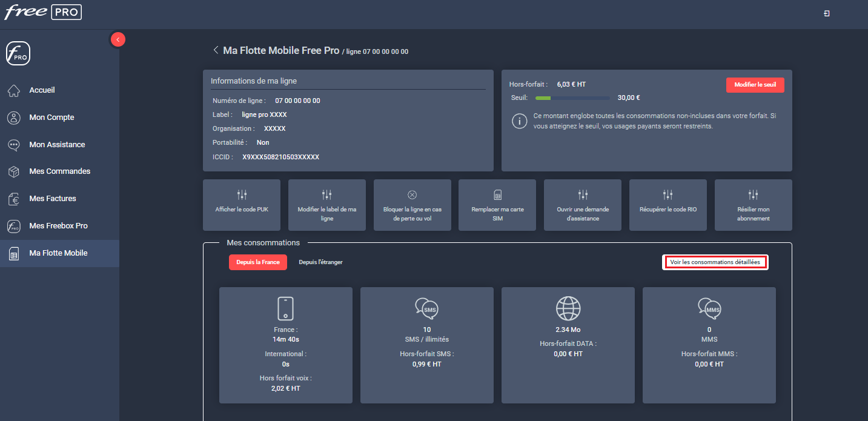Screen dimensions: 868x421
Task: Click Organisation value XXXXX
Action: click(x=274, y=128)
